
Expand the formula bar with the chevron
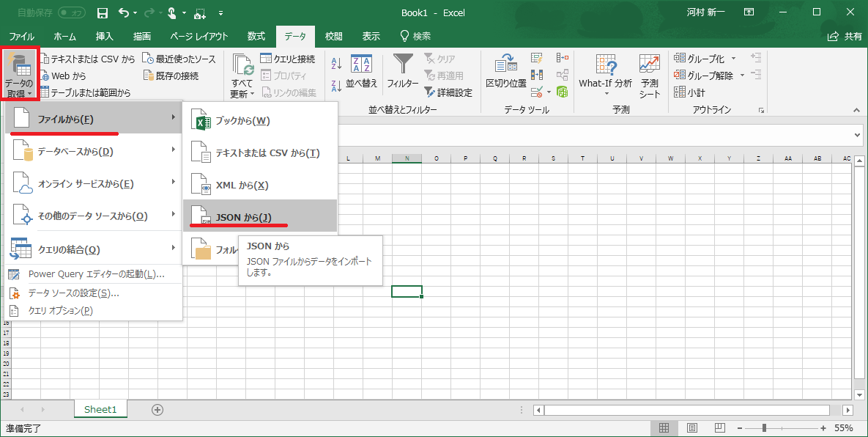(x=858, y=135)
